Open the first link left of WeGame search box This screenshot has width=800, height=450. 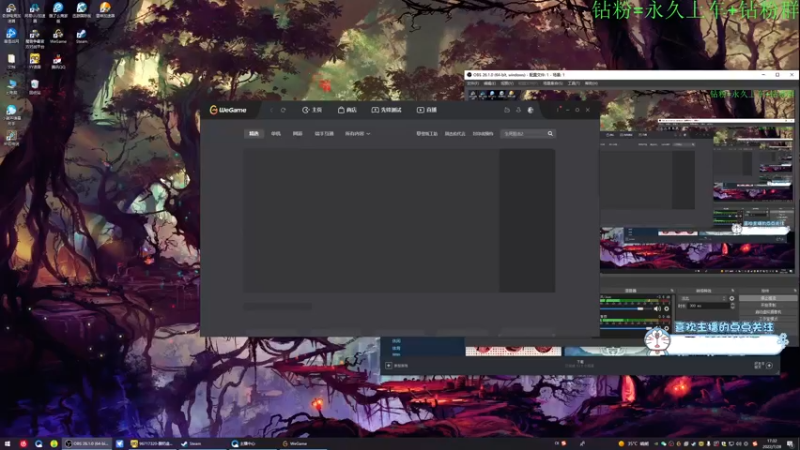(x=427, y=134)
